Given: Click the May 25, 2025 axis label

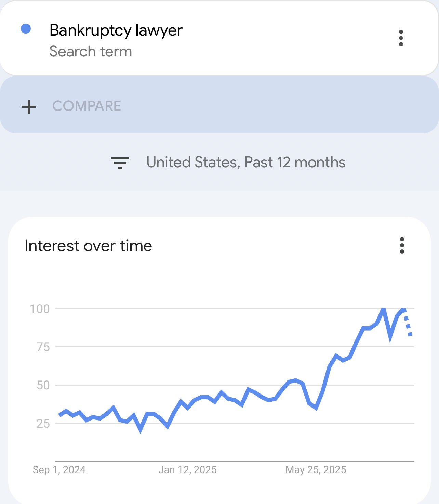Looking at the screenshot, I should pyautogui.click(x=316, y=470).
